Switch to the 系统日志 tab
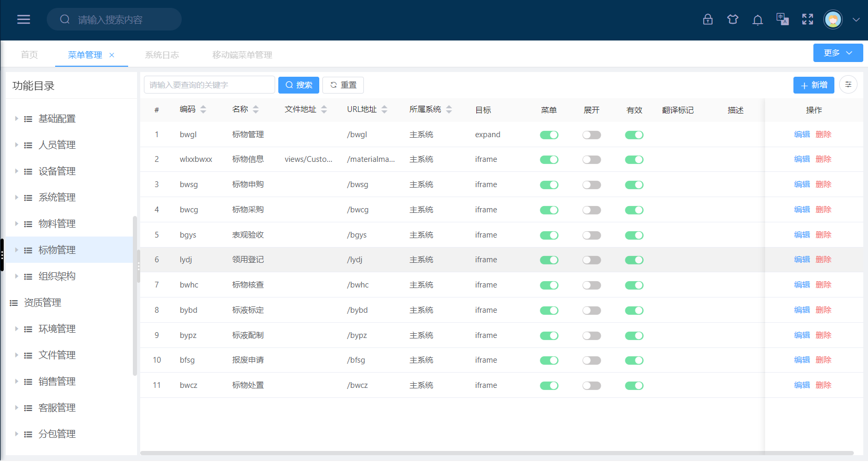Viewport: 868px width, 462px height. coord(162,55)
